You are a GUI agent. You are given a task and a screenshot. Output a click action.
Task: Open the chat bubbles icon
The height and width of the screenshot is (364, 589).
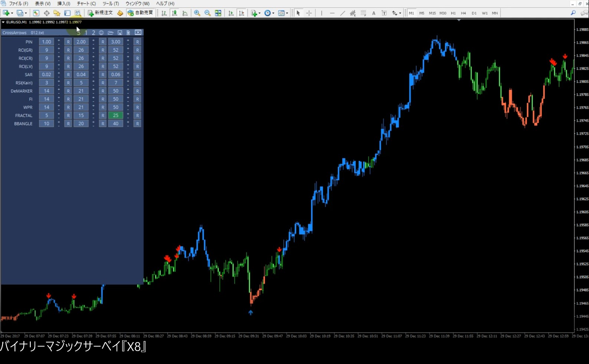click(584, 13)
